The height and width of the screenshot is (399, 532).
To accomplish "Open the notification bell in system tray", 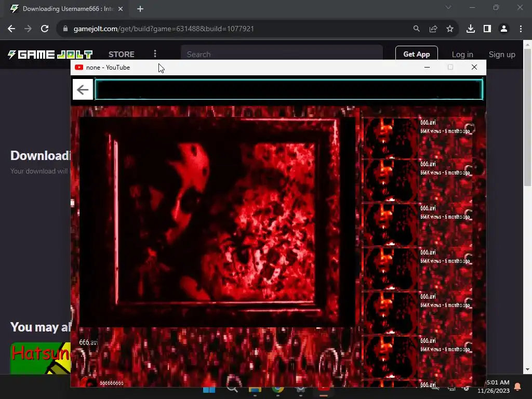I will pyautogui.click(x=517, y=387).
